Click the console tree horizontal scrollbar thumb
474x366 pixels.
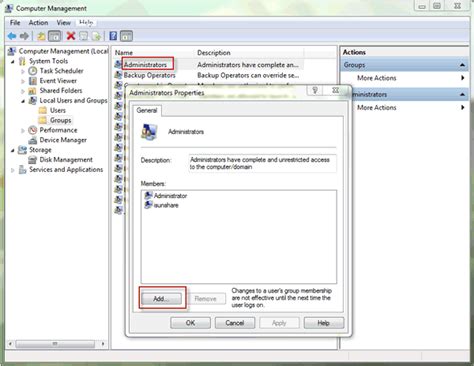pos(55,343)
